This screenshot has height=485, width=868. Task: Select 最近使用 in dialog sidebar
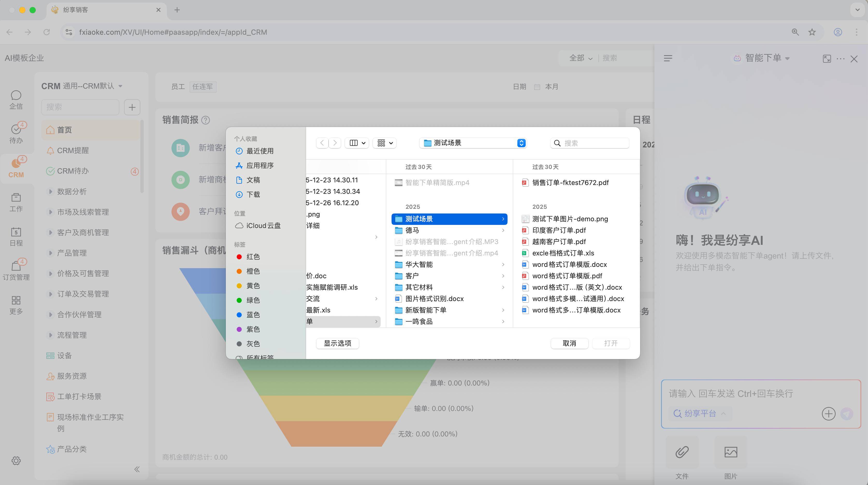pos(259,151)
